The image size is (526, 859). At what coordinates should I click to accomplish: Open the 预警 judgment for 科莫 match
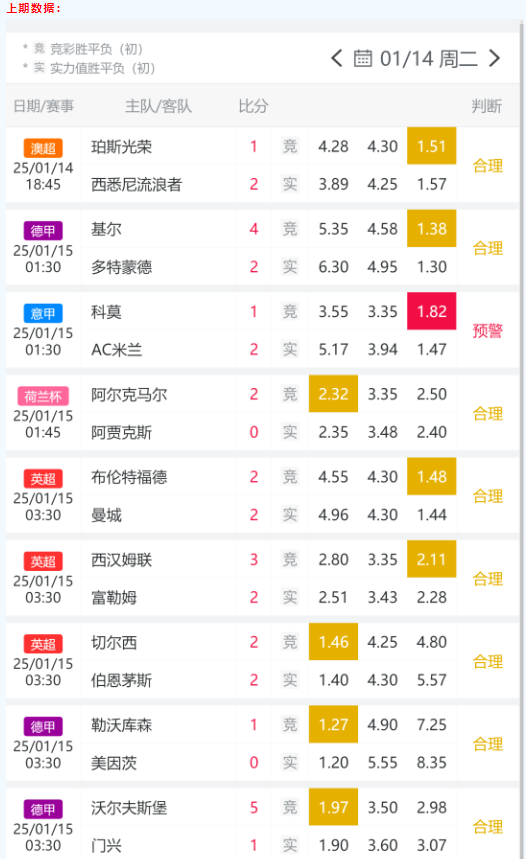[x=488, y=330]
